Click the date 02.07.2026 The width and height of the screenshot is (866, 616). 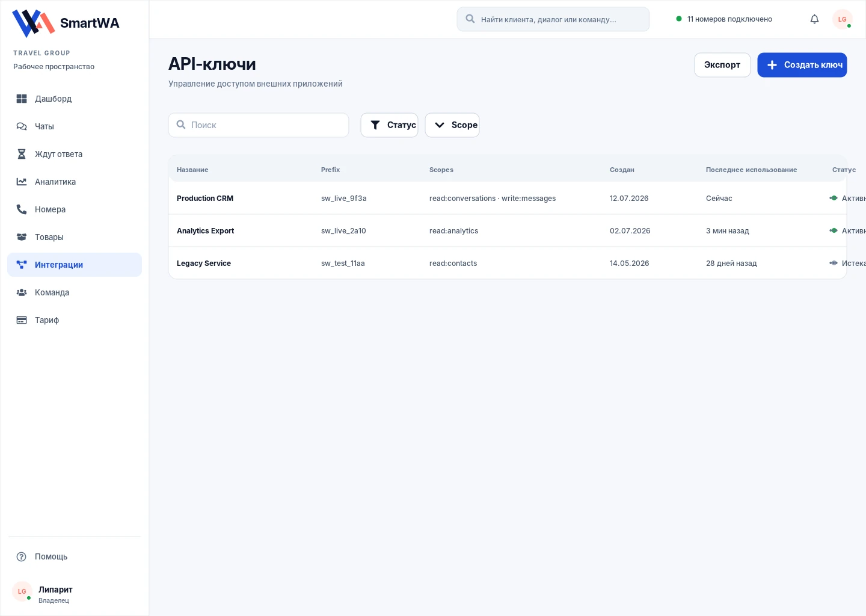click(x=630, y=231)
